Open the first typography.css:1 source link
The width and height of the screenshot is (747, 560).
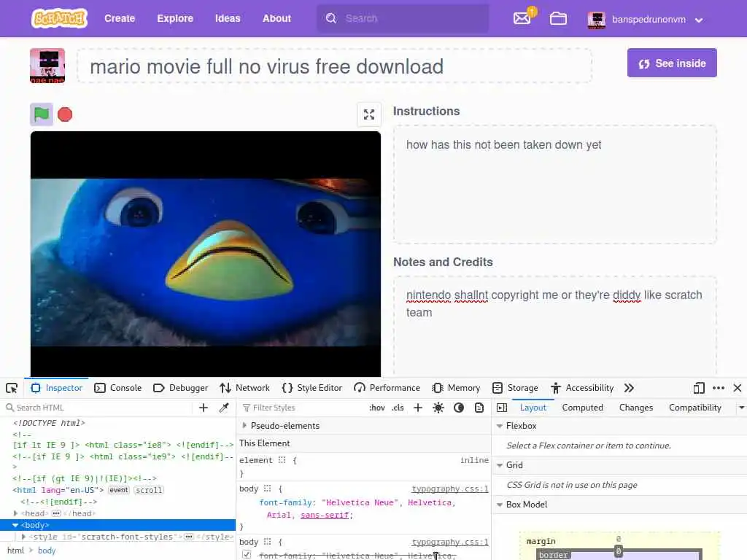tap(449, 489)
